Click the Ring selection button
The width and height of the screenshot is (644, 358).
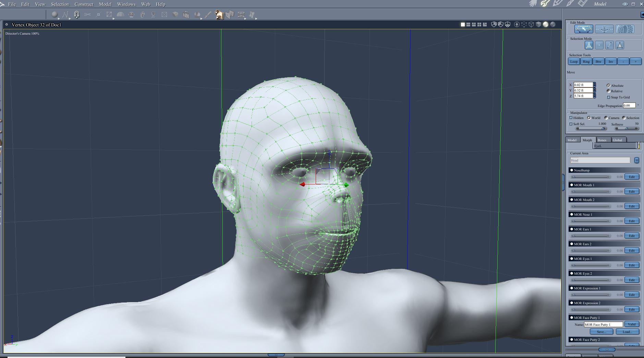[586, 61]
